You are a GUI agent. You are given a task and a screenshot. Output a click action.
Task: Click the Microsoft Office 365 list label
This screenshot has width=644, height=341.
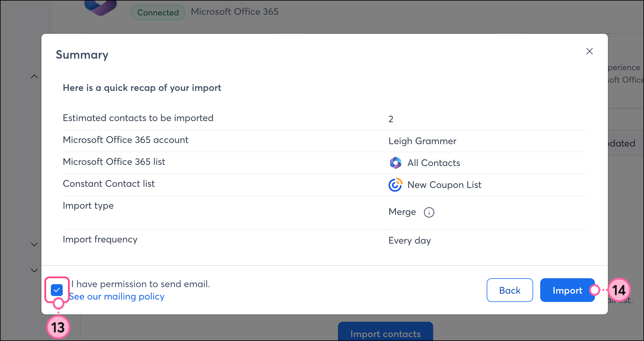point(114,162)
